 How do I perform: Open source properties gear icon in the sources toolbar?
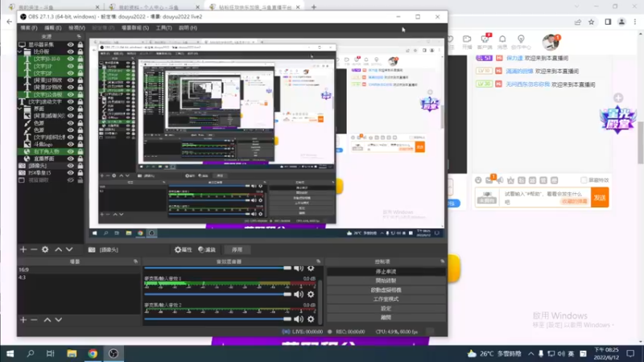(45, 249)
